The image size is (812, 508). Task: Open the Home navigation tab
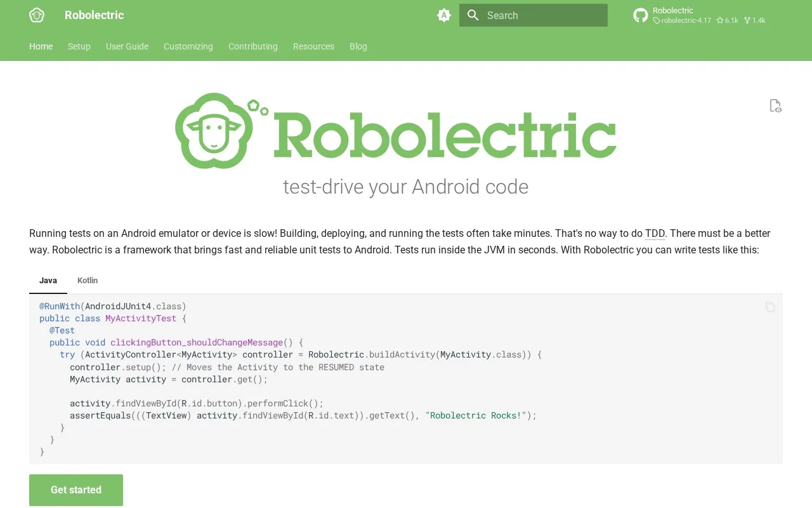click(x=41, y=46)
